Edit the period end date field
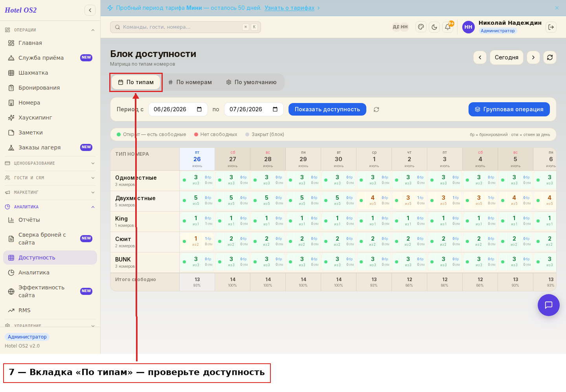 tap(254, 109)
